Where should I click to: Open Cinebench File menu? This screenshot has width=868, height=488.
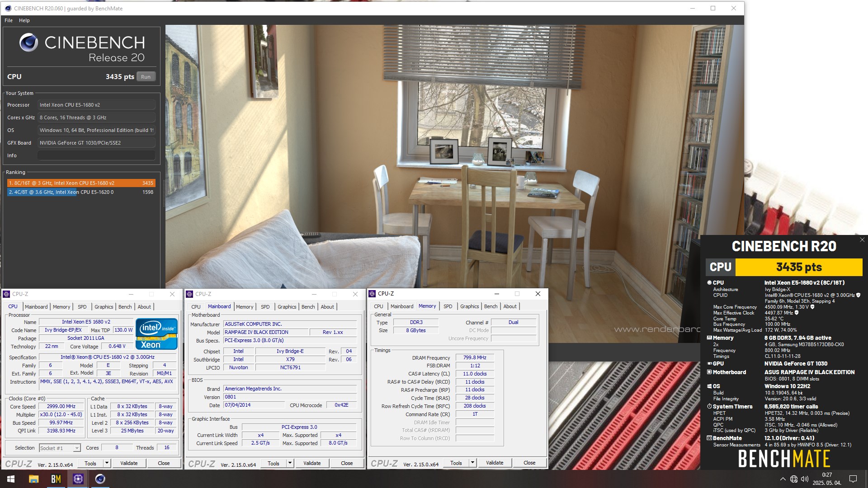click(9, 20)
